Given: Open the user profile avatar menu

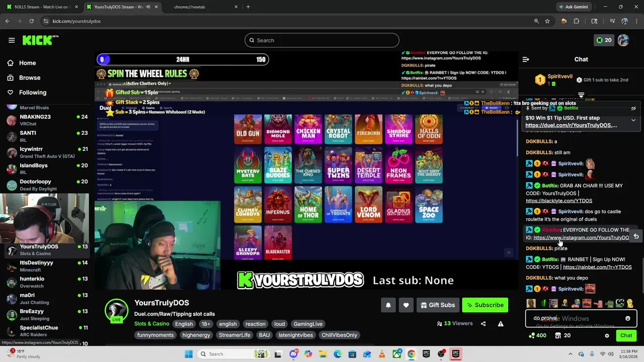Looking at the screenshot, I should [x=623, y=40].
